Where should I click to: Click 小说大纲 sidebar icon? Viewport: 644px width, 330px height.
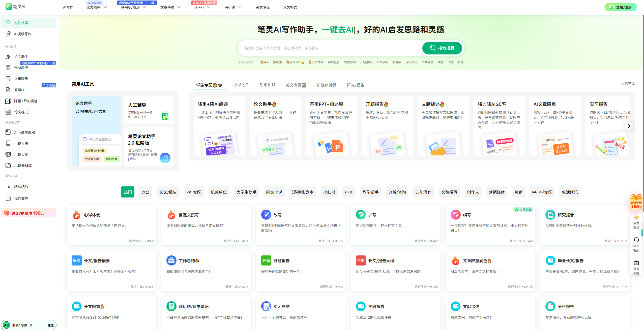8,154
